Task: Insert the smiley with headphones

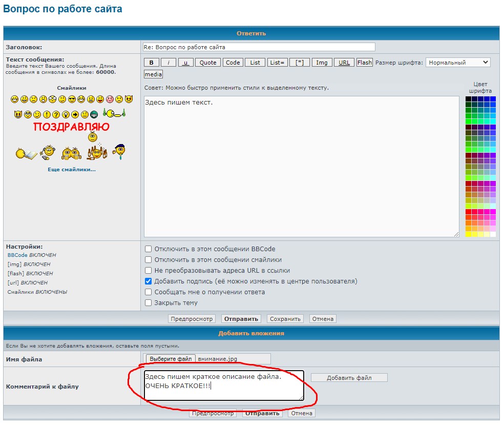Action: [x=49, y=152]
